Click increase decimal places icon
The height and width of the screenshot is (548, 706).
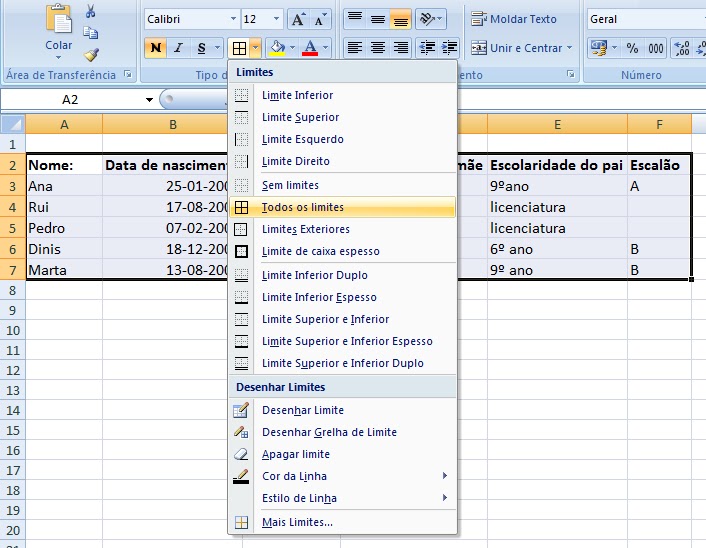click(682, 48)
